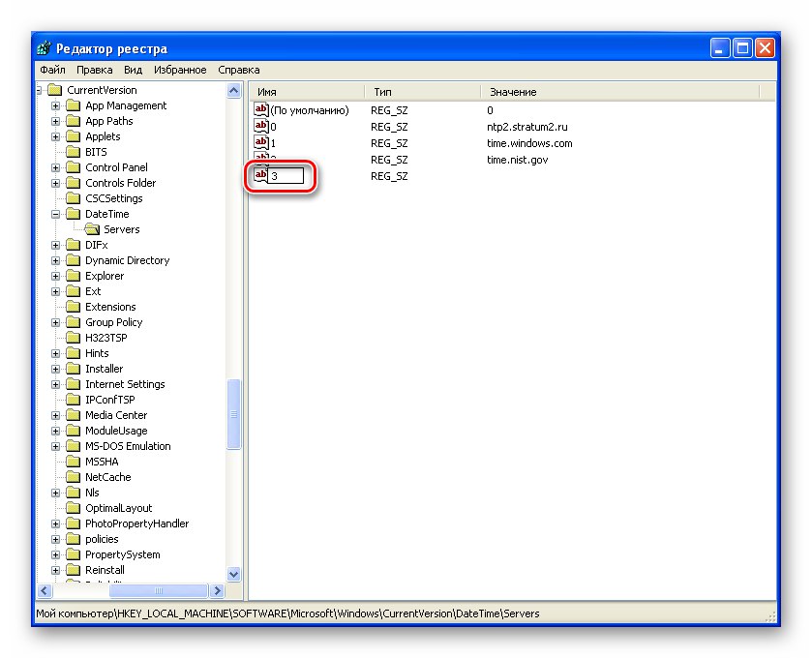Click the open Servers folder icon
The image size is (812, 658).
tap(92, 229)
